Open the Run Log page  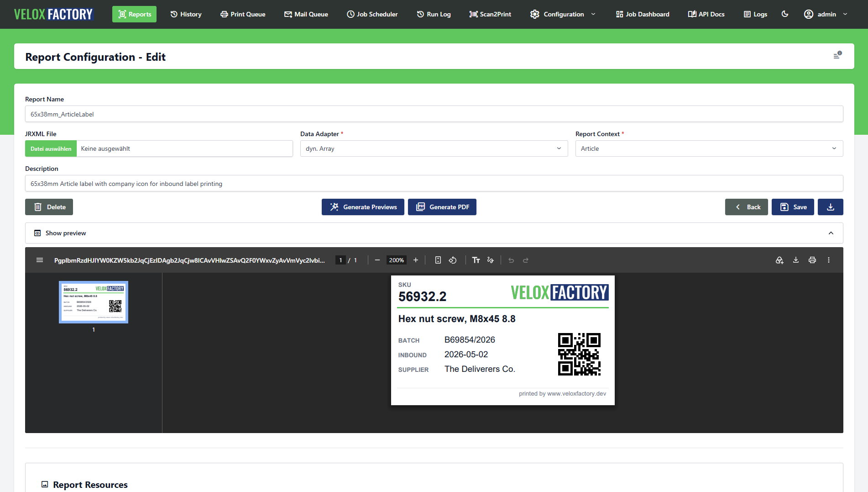coord(434,14)
